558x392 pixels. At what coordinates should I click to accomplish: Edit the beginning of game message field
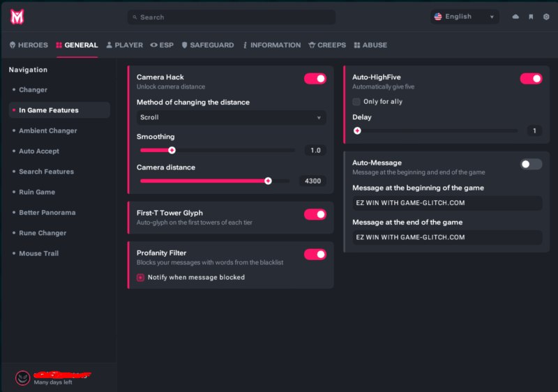tap(447, 203)
